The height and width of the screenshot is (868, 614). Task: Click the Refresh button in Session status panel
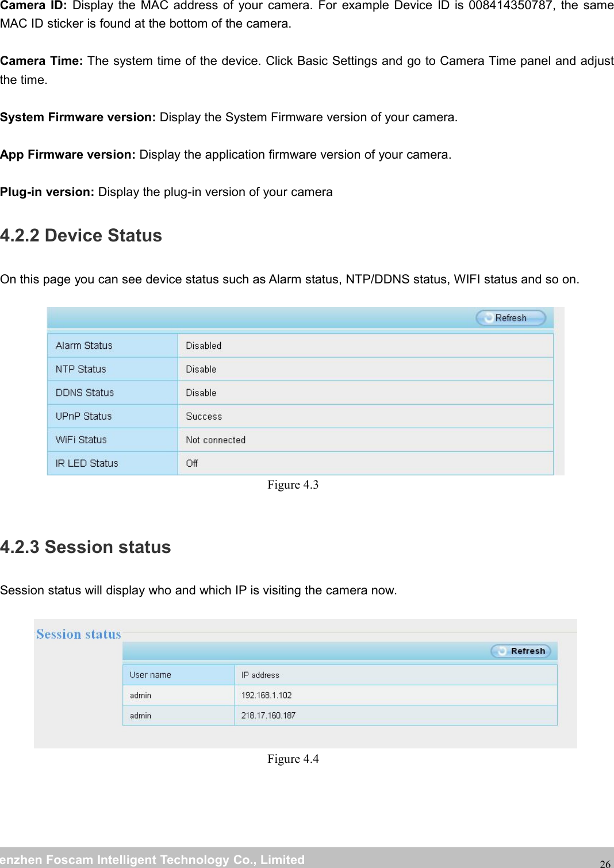pyautogui.click(x=521, y=651)
